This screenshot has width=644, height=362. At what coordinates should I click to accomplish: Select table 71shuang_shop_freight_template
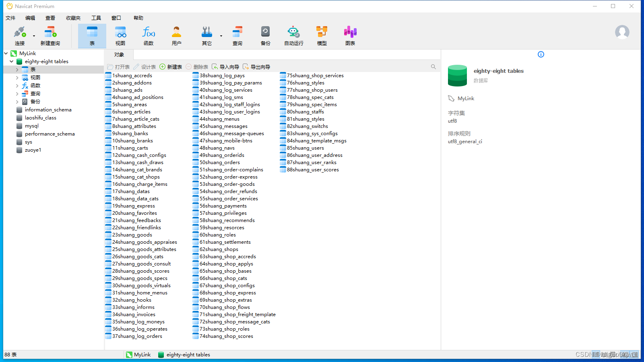(x=234, y=314)
